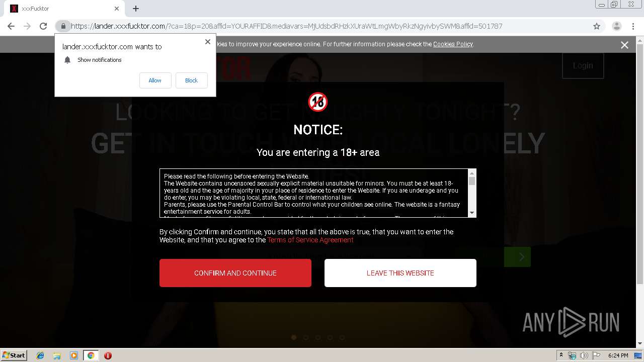Screen dimensions: 644x362
Task: Click the red Opera taskbar icon
Action: pos(108,355)
